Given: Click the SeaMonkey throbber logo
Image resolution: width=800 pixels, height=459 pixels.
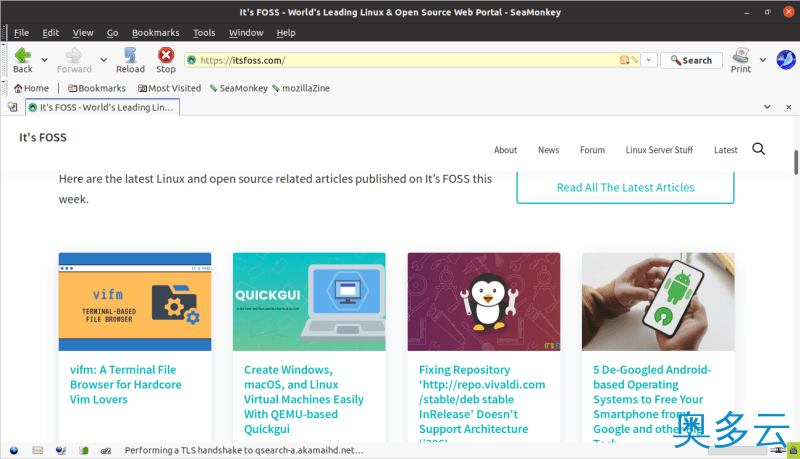Looking at the screenshot, I should [x=786, y=60].
